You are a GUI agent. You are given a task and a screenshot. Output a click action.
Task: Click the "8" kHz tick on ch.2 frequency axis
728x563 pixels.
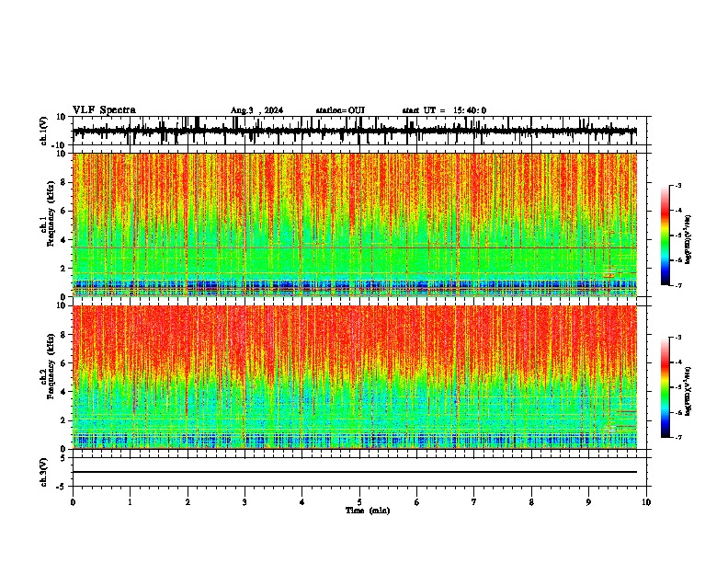pyautogui.click(x=63, y=335)
